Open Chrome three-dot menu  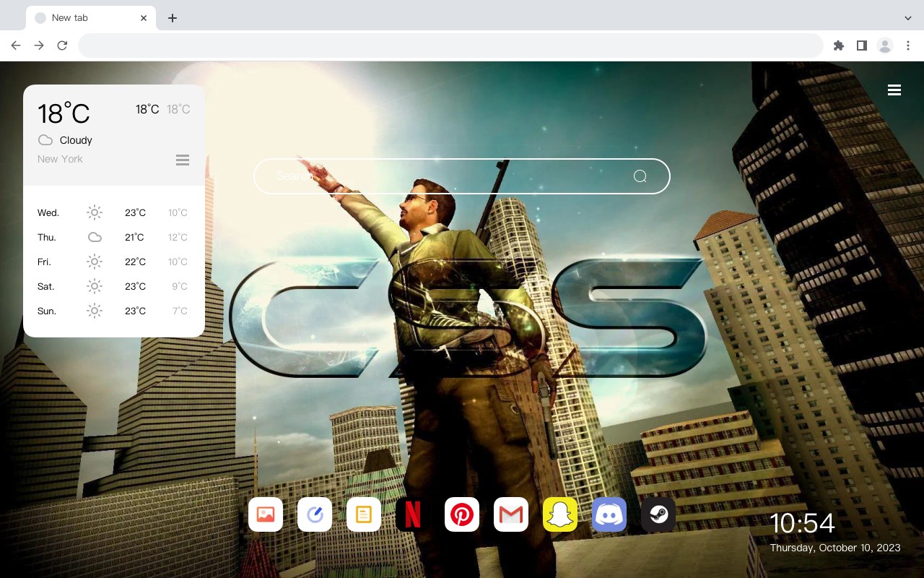point(908,46)
